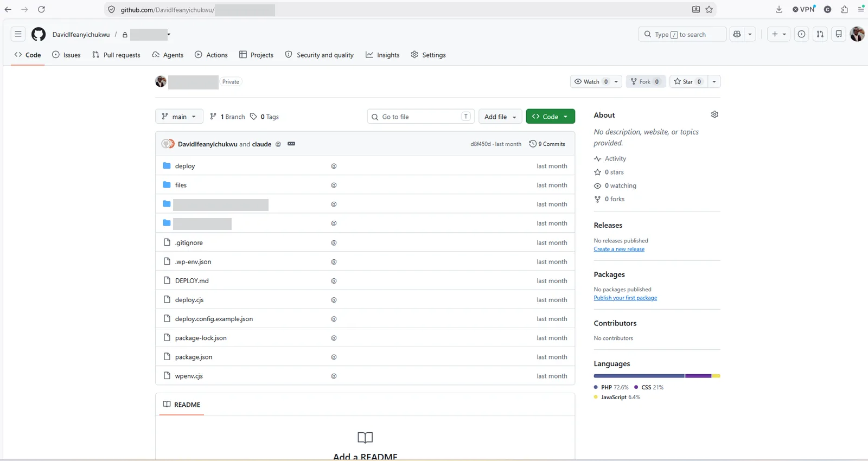Open browser downloads icon
This screenshot has width=868, height=461.
(779, 9)
